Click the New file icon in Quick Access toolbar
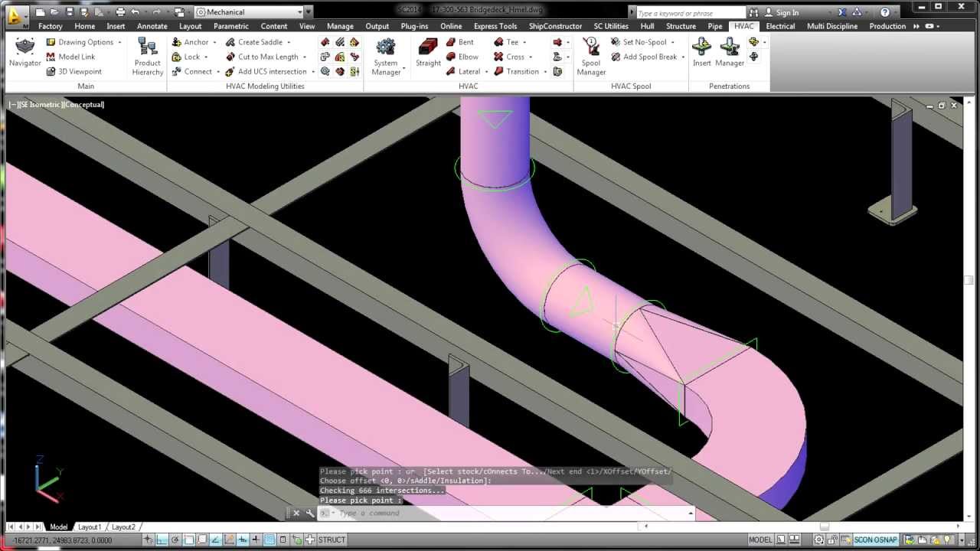Screen dimensions: 980x551 (x=41, y=12)
